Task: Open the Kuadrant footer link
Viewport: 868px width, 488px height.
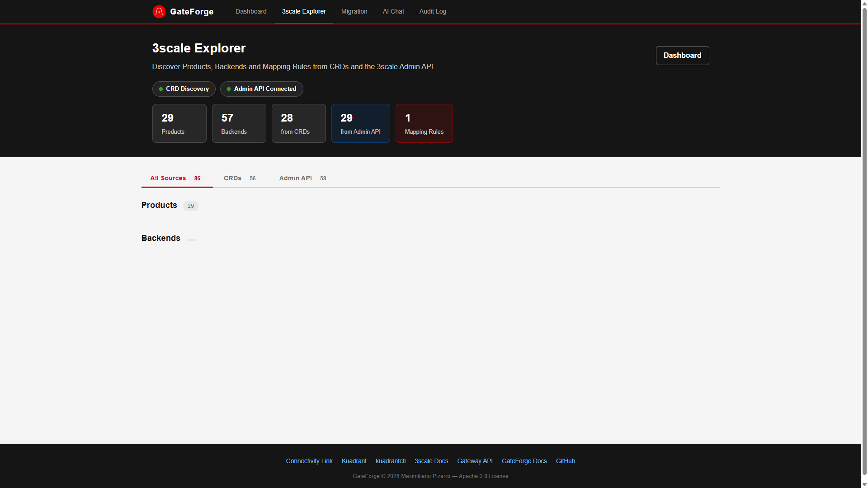Action: (354, 461)
